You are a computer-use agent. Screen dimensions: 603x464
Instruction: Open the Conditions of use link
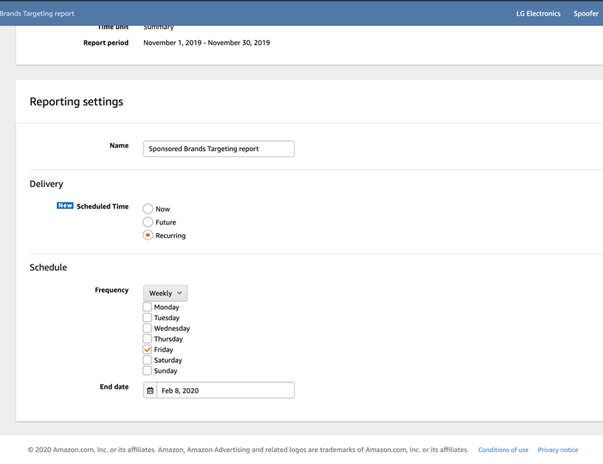(x=503, y=450)
